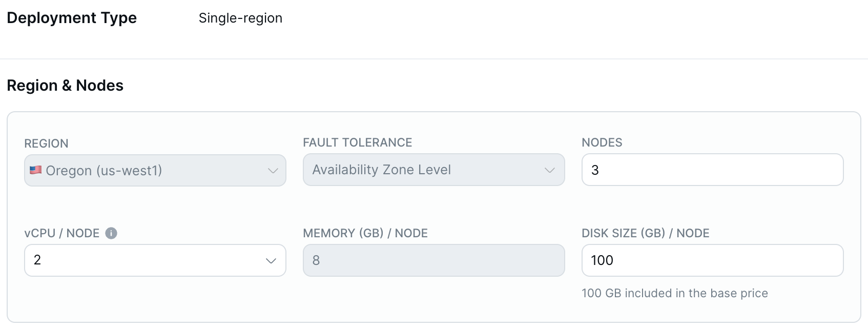Click the NODES input showing 3
This screenshot has width=868, height=329.
click(x=712, y=170)
